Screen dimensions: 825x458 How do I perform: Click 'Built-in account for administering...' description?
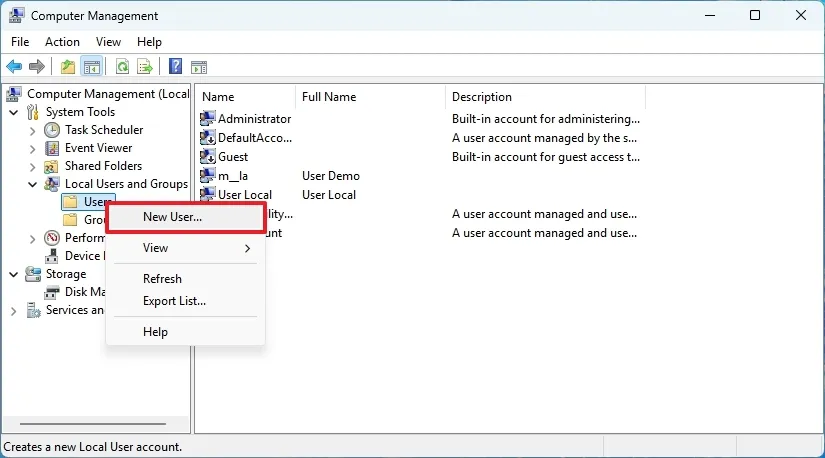546,119
